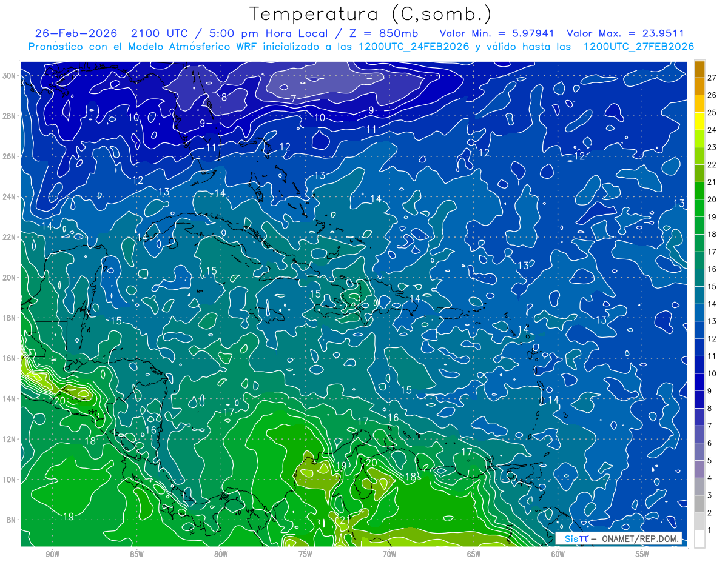Select valid-until time "1200UTC_27FEB2026"
728x562 pixels.
click(638, 47)
